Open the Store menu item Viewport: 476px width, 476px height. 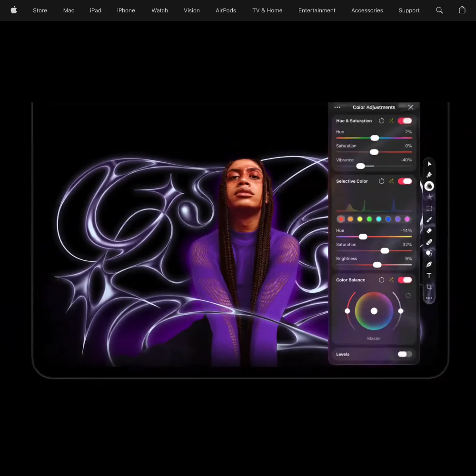40,10
